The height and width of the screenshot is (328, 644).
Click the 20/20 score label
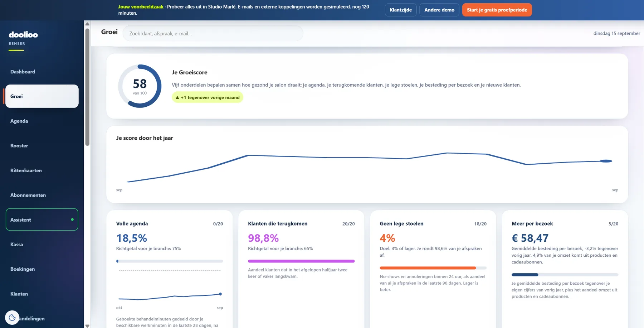[x=348, y=224]
